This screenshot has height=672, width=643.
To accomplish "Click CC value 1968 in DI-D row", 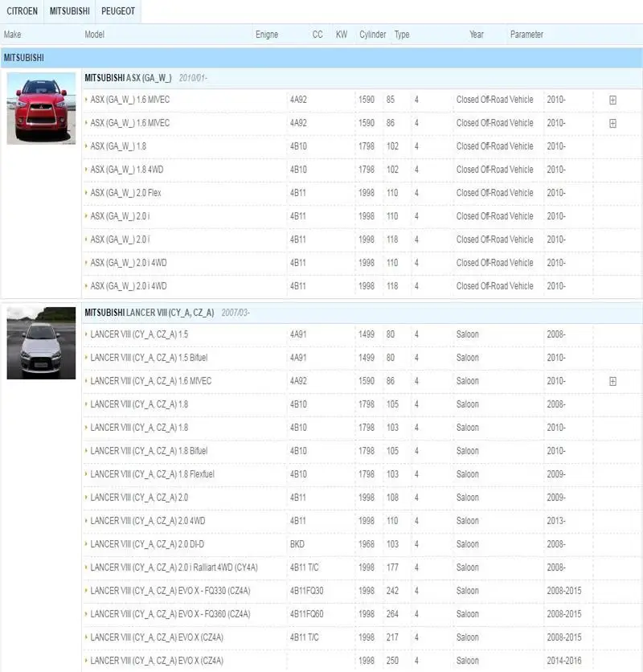I will coord(367,544).
